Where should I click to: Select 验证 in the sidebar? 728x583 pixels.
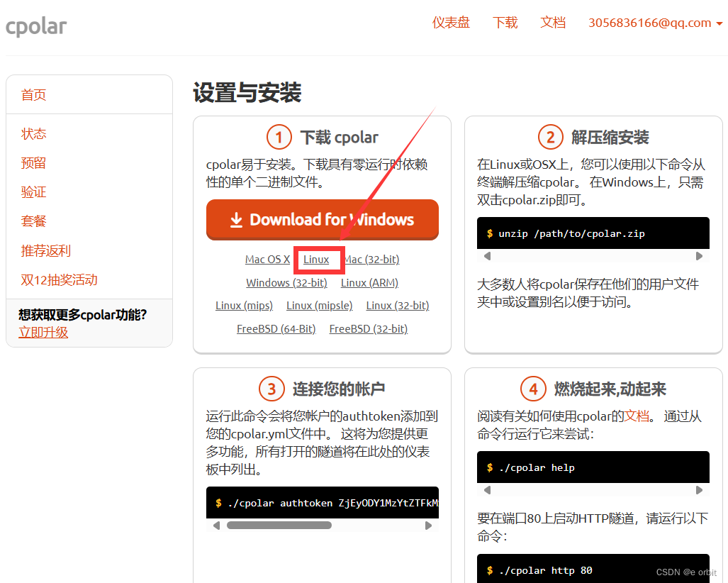(x=33, y=192)
